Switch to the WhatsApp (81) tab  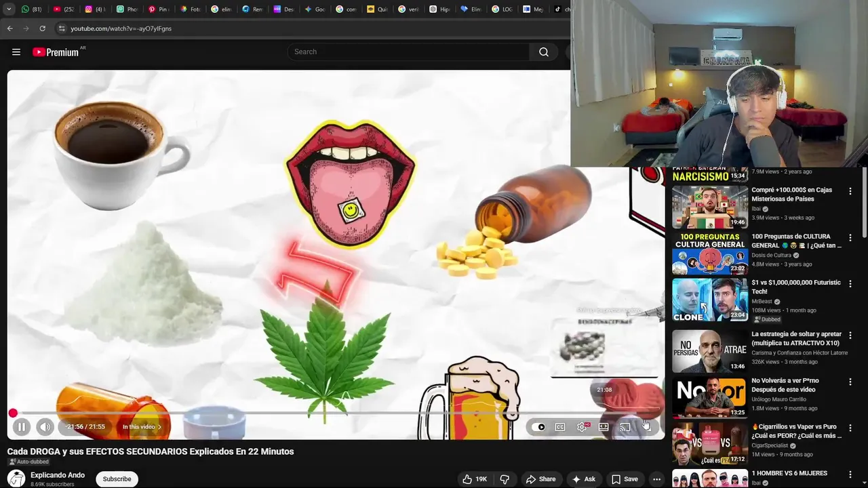pyautogui.click(x=31, y=9)
